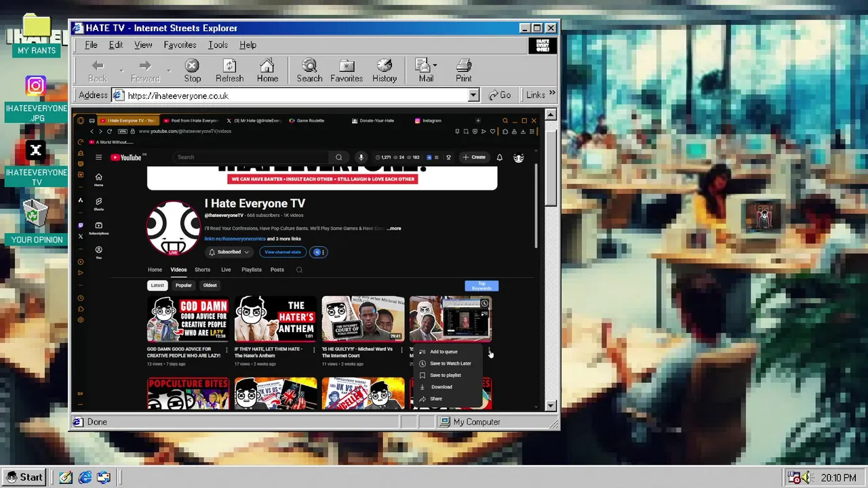The height and width of the screenshot is (488, 868).
Task: Expand the Subscribed notification dropdown
Action: click(246, 252)
